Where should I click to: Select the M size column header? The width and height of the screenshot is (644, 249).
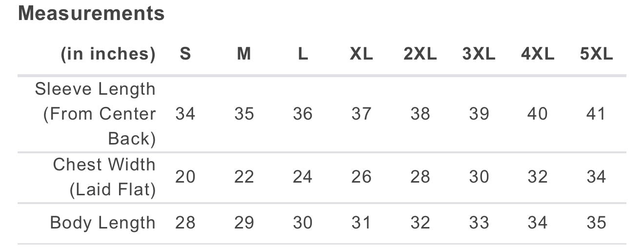pos(244,54)
